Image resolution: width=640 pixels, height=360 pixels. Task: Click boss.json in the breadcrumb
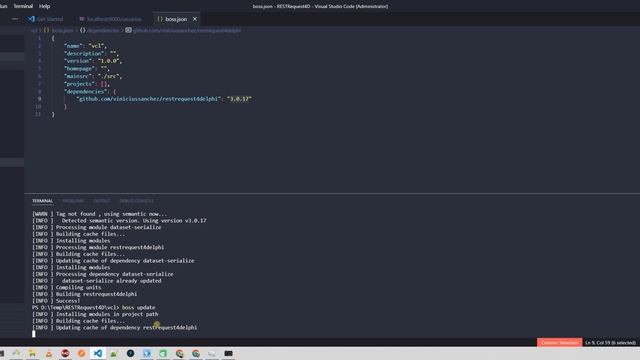[62, 30]
